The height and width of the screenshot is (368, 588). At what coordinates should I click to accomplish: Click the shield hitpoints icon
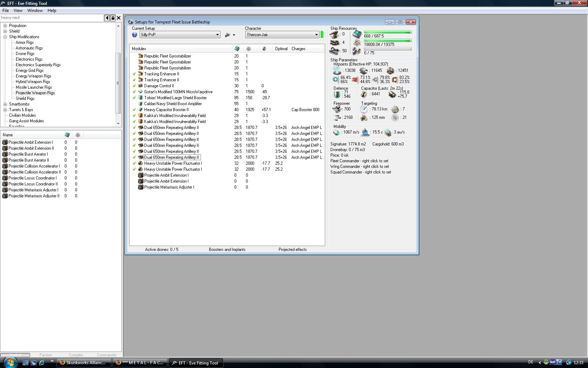click(337, 70)
